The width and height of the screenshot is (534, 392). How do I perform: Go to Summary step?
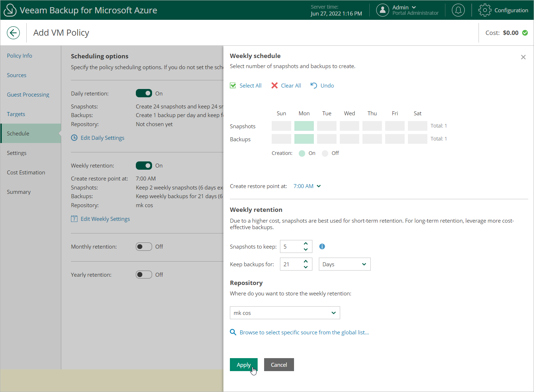click(x=19, y=192)
